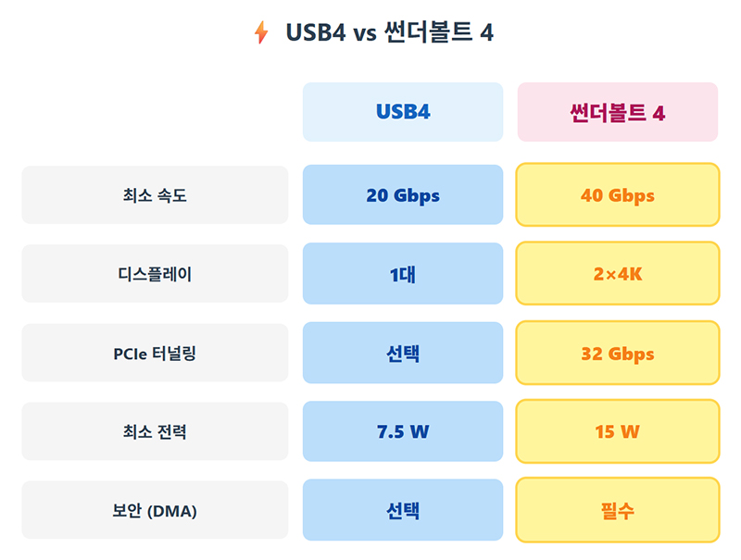Click the PCIe 터널링 row label

pos(155,353)
